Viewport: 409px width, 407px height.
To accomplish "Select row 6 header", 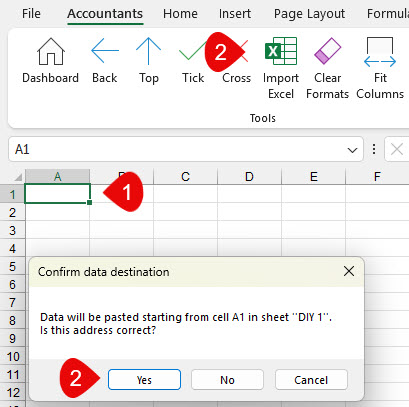I will 12,284.
